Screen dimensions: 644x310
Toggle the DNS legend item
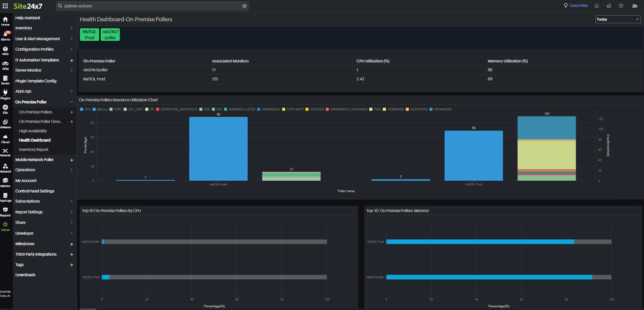tap(204, 109)
